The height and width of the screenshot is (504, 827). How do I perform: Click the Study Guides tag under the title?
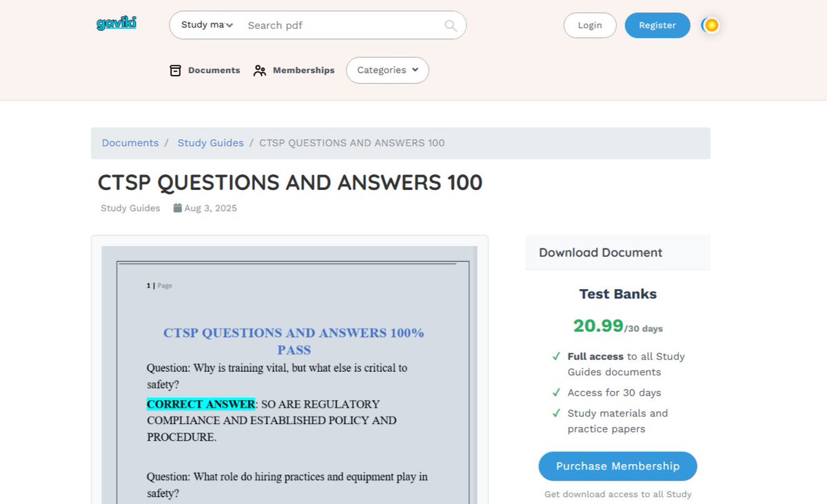130,208
